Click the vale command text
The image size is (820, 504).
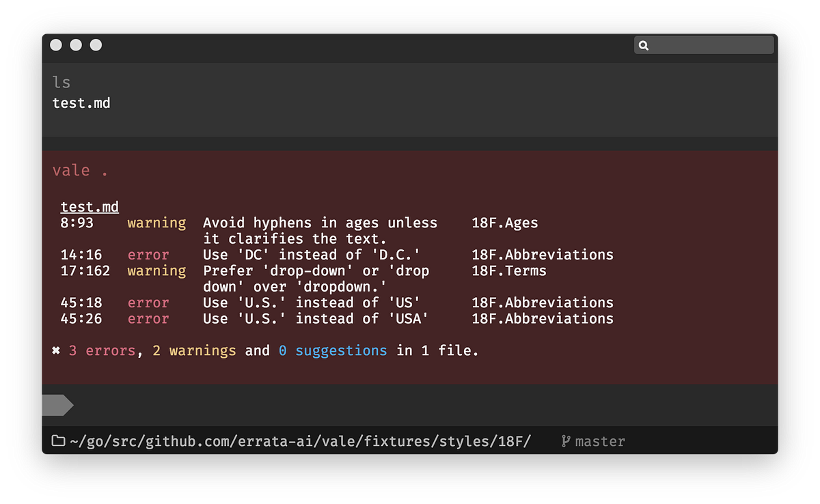[x=71, y=170]
